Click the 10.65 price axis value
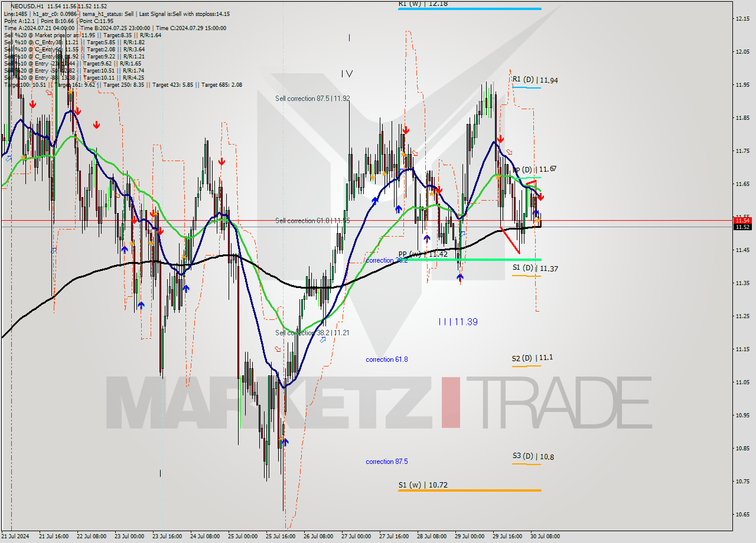Image resolution: width=756 pixels, height=543 pixels. (743, 513)
